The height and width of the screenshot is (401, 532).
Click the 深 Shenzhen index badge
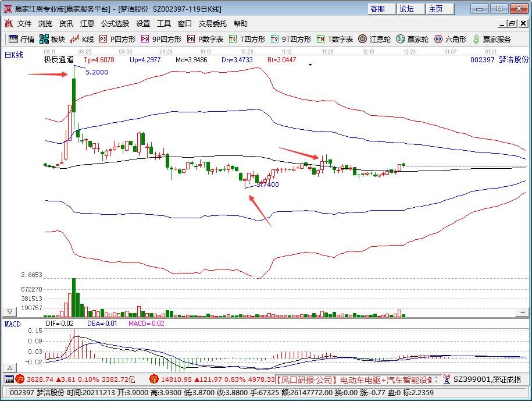click(x=154, y=379)
